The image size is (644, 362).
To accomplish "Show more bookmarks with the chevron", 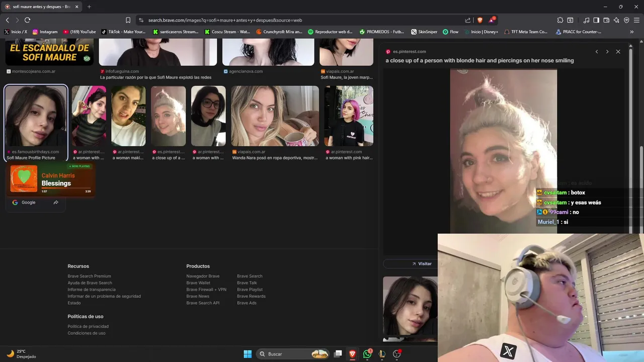I will tap(631, 32).
